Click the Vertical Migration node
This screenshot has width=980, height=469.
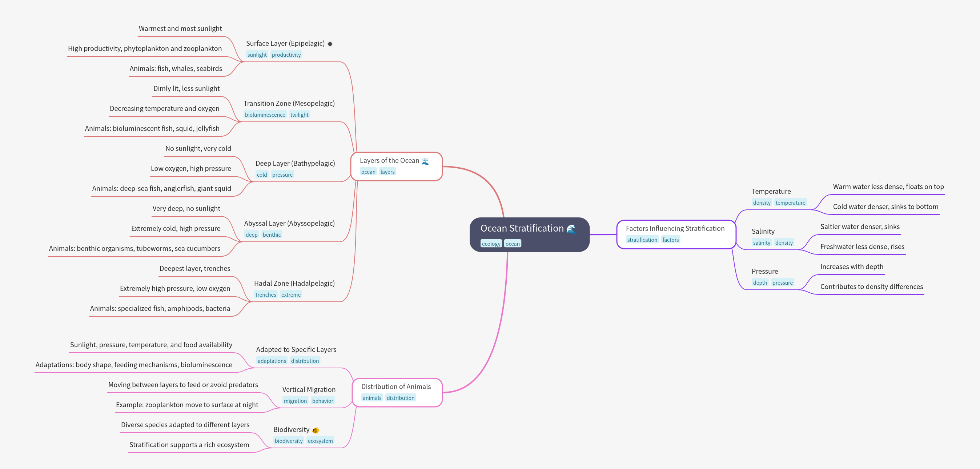(x=309, y=389)
